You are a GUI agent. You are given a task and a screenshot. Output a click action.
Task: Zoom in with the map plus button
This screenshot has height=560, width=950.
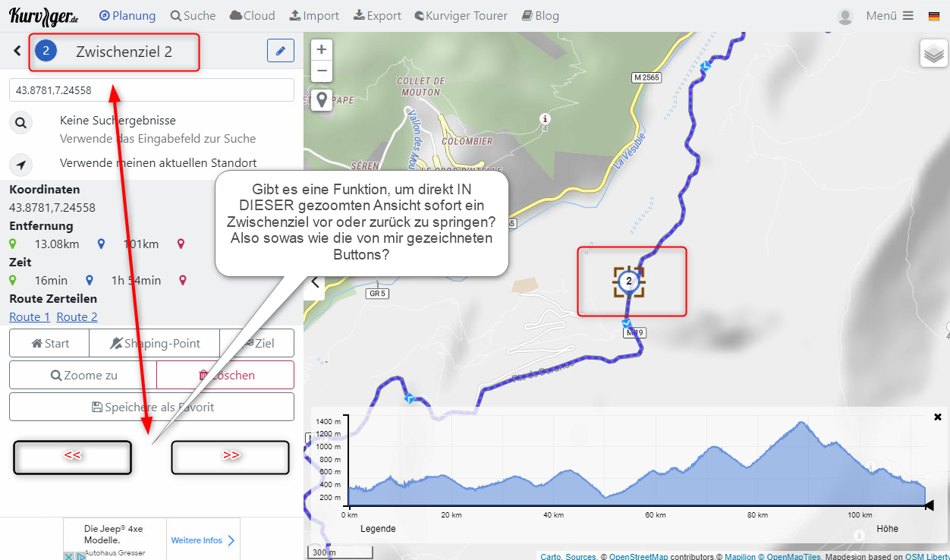pos(322,50)
